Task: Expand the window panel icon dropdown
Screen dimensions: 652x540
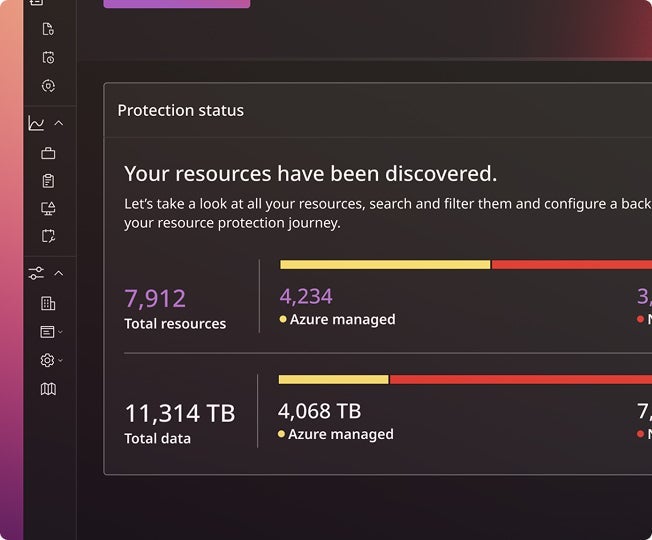Action: (x=51, y=331)
